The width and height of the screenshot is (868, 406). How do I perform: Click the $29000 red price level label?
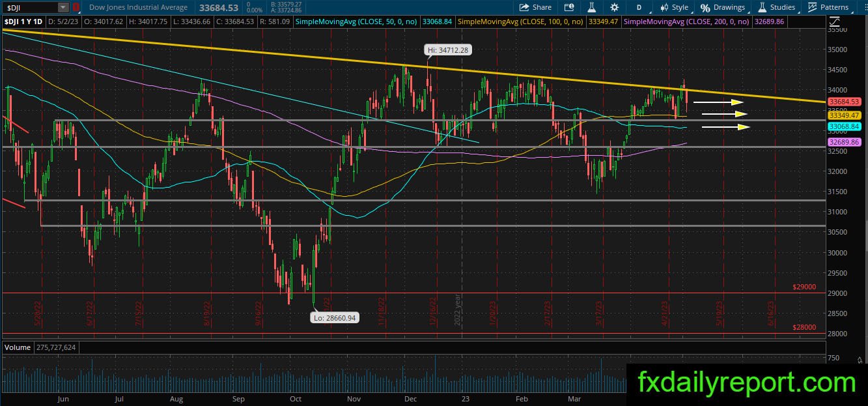click(x=804, y=287)
